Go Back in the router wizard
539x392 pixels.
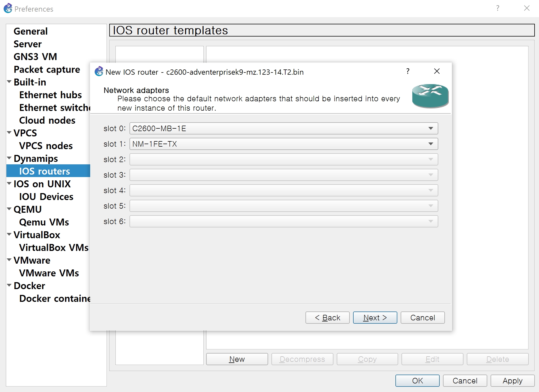[x=327, y=318]
